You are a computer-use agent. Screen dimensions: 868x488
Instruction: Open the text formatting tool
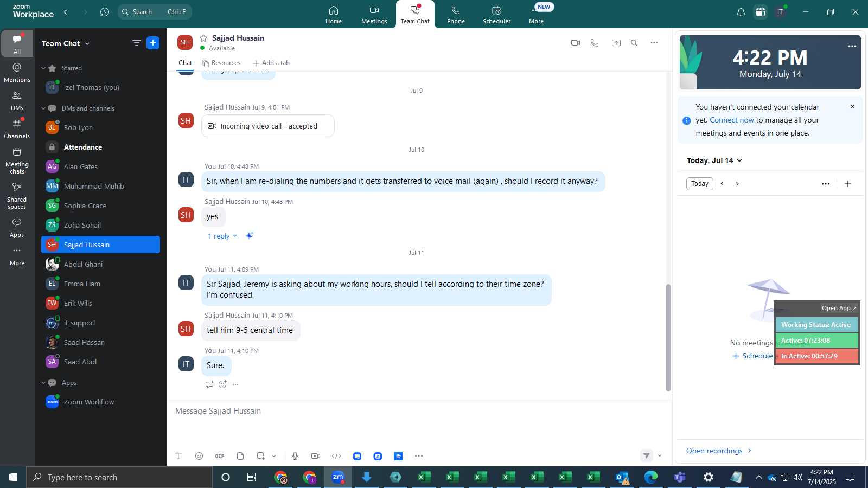[178, 456]
